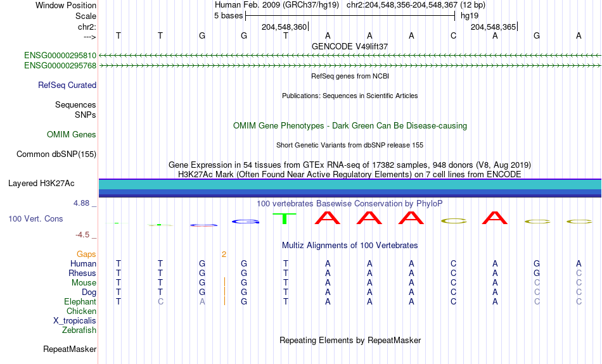
Task: Click the 100 Vert. Cons track label
Action: [x=35, y=218]
